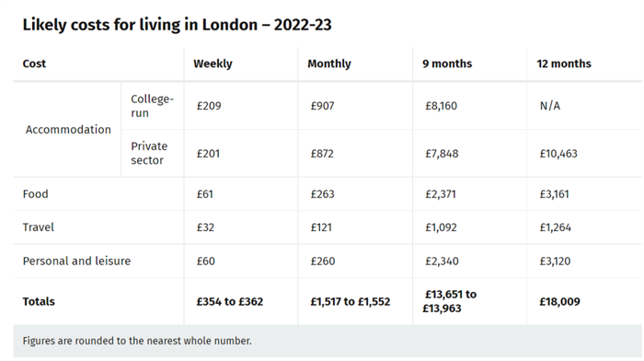Screen dimensions: 644x361
Task: Click the 9 months column header
Action: 447,64
